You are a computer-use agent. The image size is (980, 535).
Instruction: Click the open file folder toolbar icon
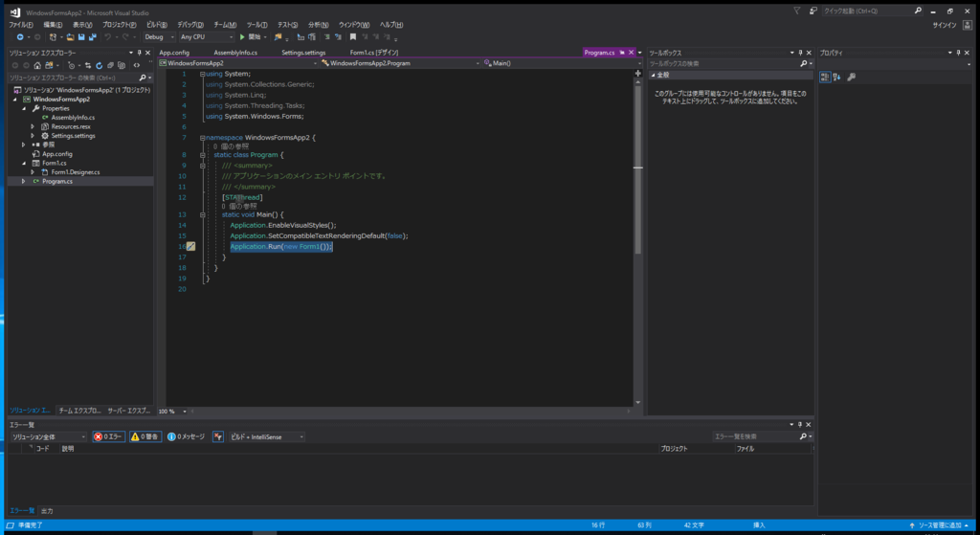[70, 37]
